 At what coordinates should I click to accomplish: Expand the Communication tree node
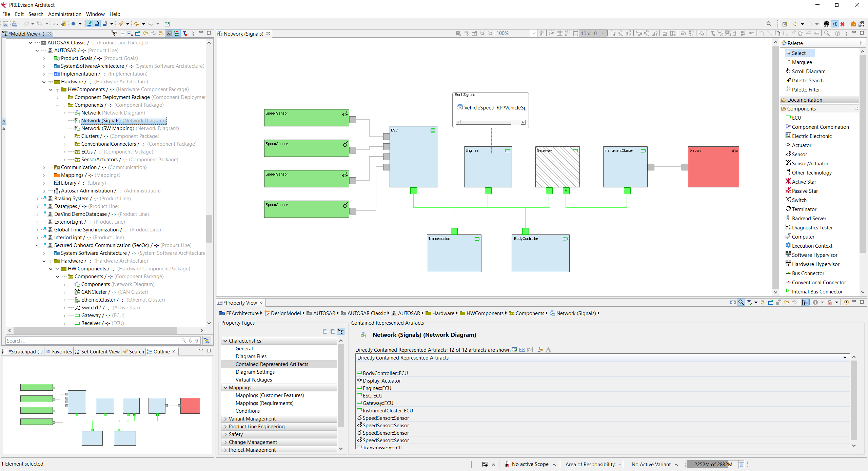pos(44,167)
